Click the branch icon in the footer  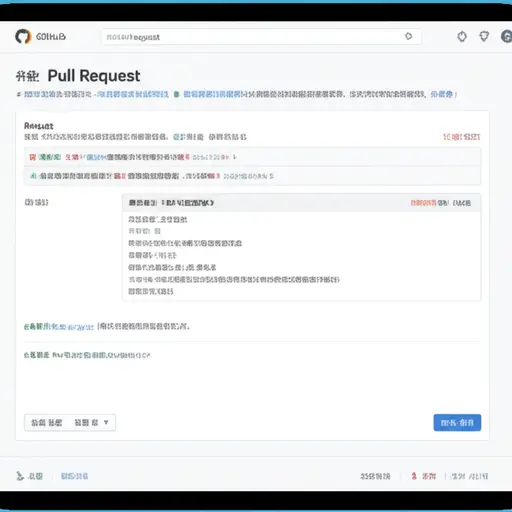tap(20, 476)
